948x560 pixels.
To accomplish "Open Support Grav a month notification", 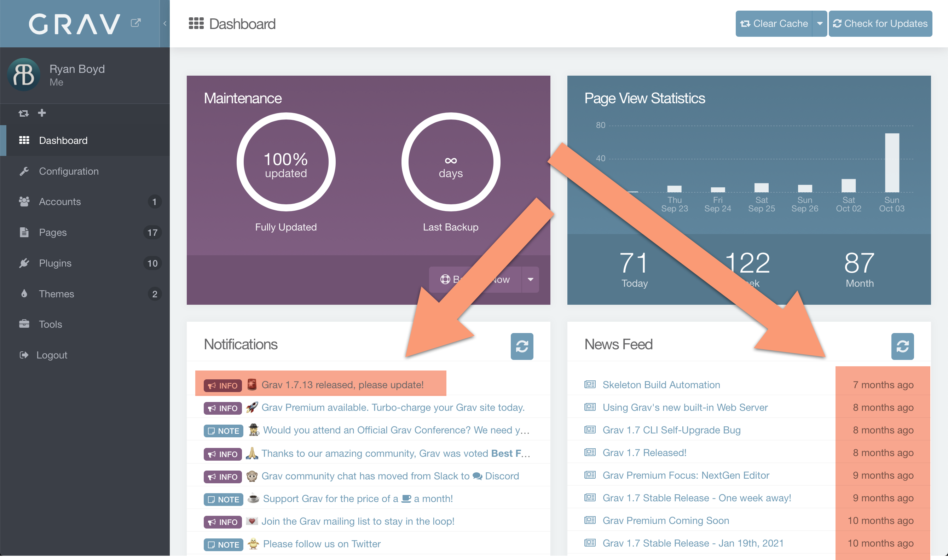I will (358, 498).
